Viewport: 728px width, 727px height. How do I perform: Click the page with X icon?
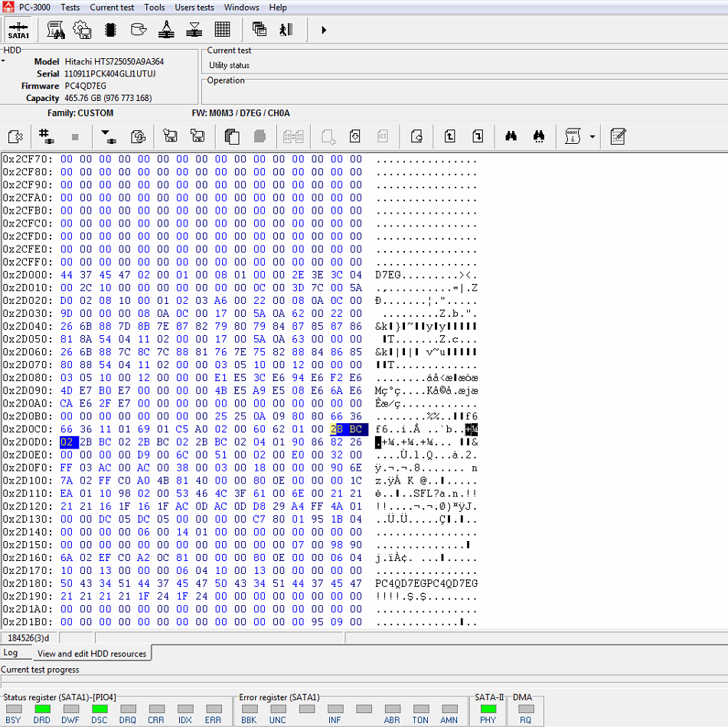click(16, 136)
